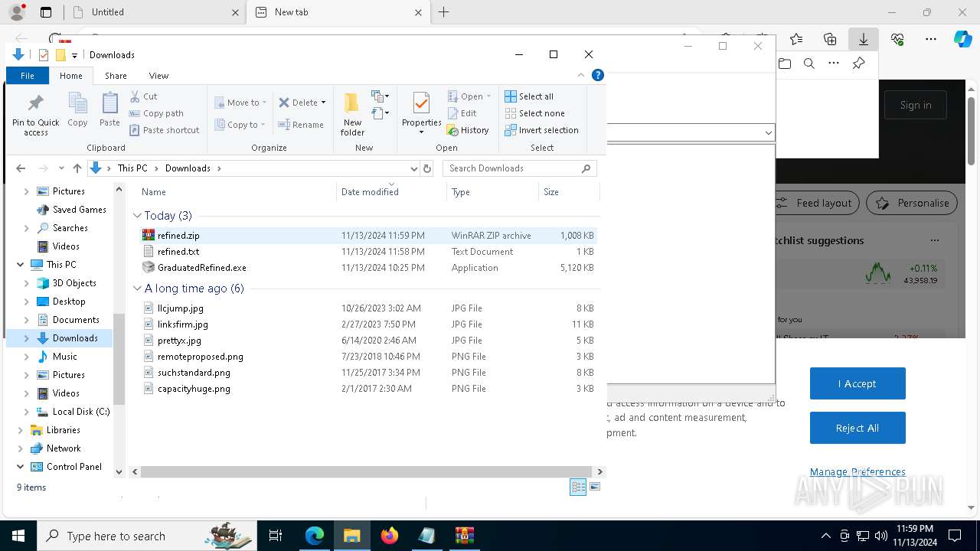This screenshot has height=551, width=980.
Task: Collapse the ribbon with the chevron
Action: [x=581, y=75]
